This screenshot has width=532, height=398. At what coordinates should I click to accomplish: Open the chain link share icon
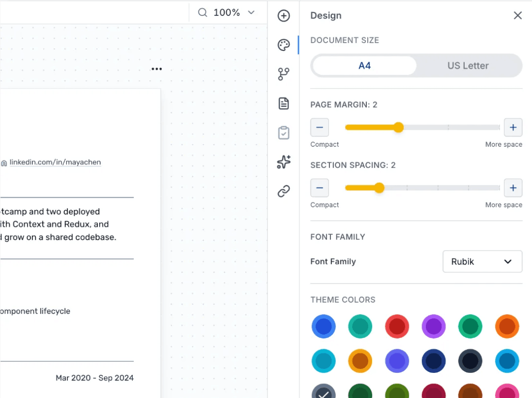click(x=283, y=191)
